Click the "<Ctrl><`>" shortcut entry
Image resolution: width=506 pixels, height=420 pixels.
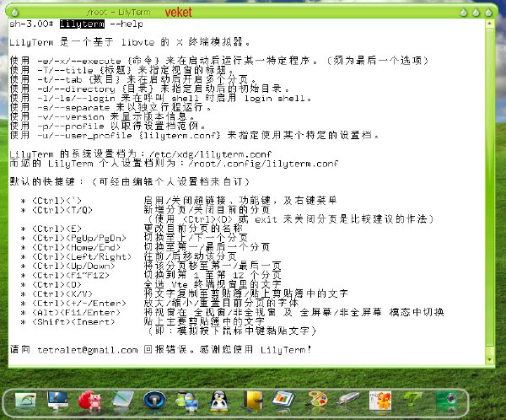57,201
